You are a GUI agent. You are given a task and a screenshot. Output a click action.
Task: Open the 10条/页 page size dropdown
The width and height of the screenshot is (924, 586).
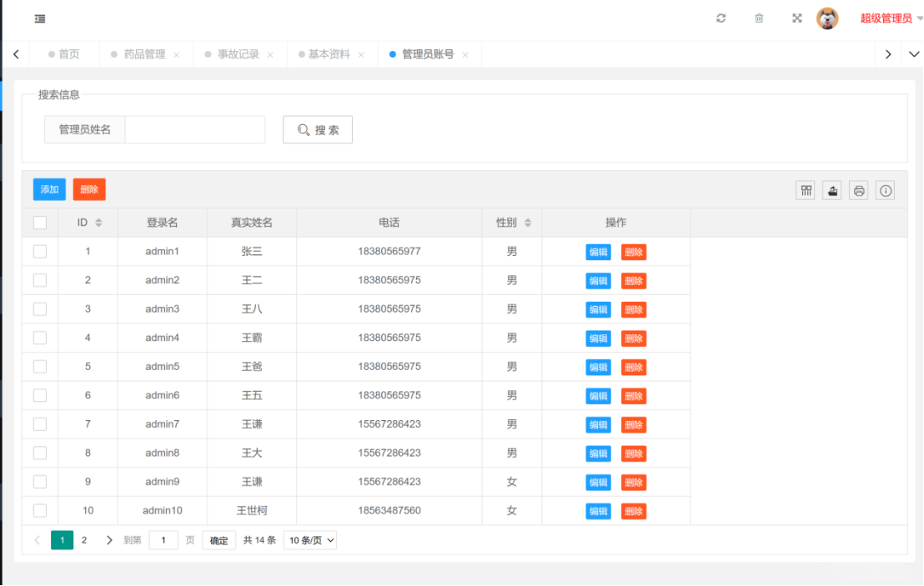click(x=310, y=540)
